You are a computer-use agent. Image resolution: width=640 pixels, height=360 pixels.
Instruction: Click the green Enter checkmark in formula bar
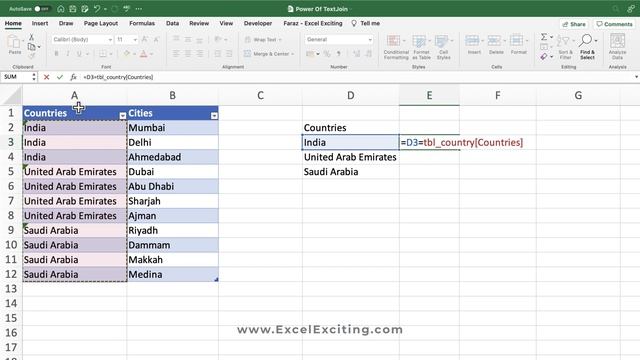[x=60, y=77]
